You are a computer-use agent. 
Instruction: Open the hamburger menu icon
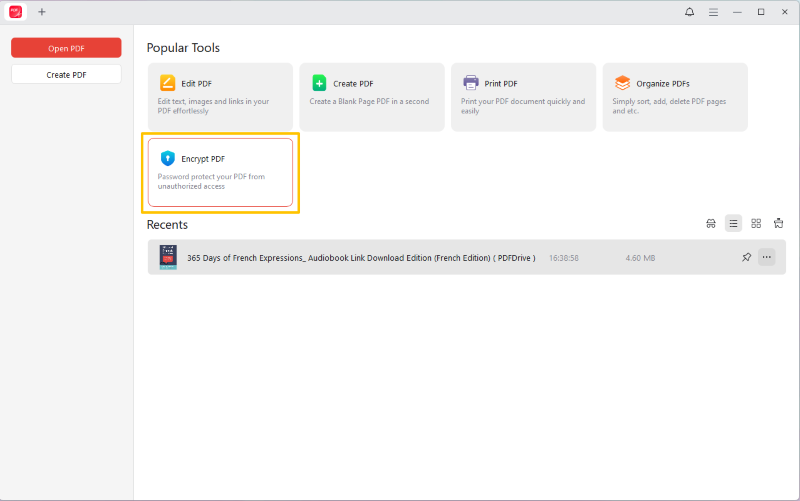[x=713, y=12]
